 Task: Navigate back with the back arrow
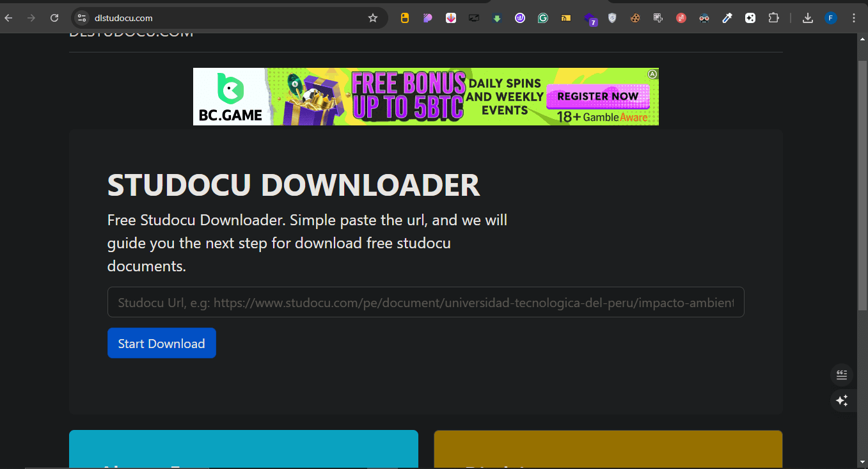[x=10, y=18]
